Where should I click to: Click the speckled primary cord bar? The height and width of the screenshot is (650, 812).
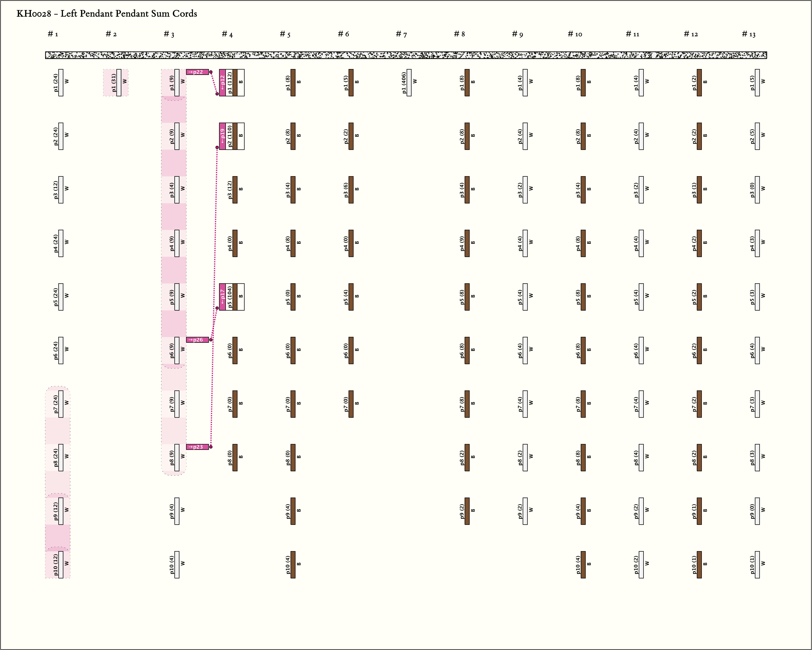pos(406,55)
